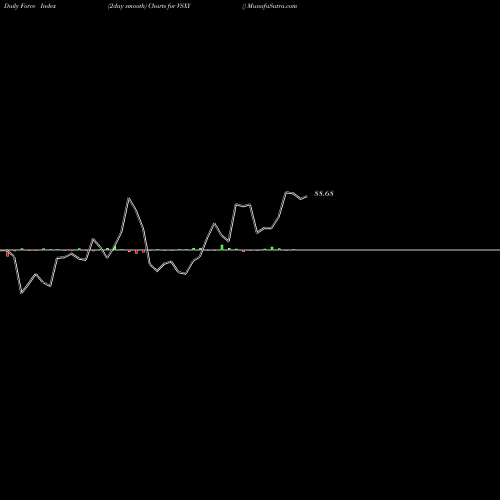Select the first red bar at chart start
500x500 pixels.
point(7,253)
